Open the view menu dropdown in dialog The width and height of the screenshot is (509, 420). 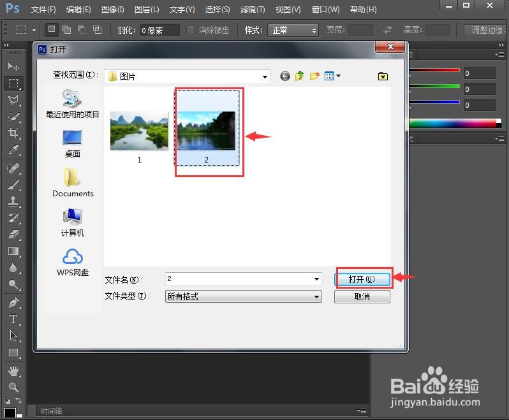click(x=338, y=76)
